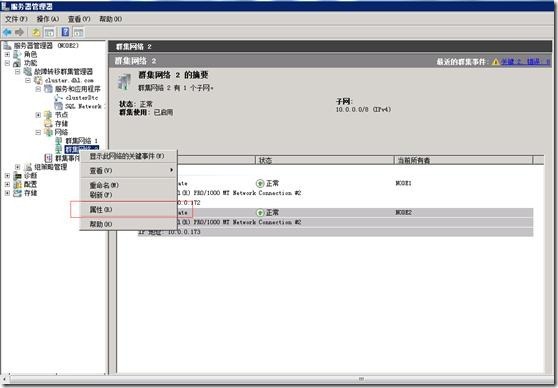Click the 节点 icon in the tree
558x388 pixels.
48,115
